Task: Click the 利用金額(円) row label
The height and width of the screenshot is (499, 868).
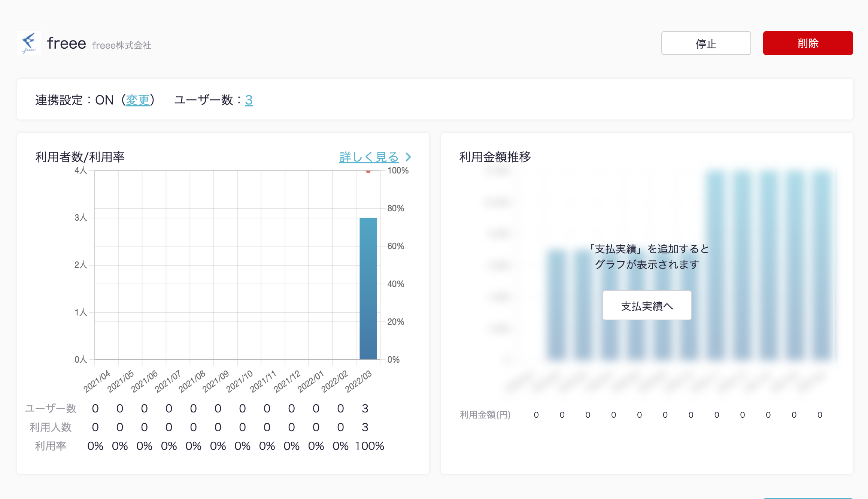Action: pos(485,415)
